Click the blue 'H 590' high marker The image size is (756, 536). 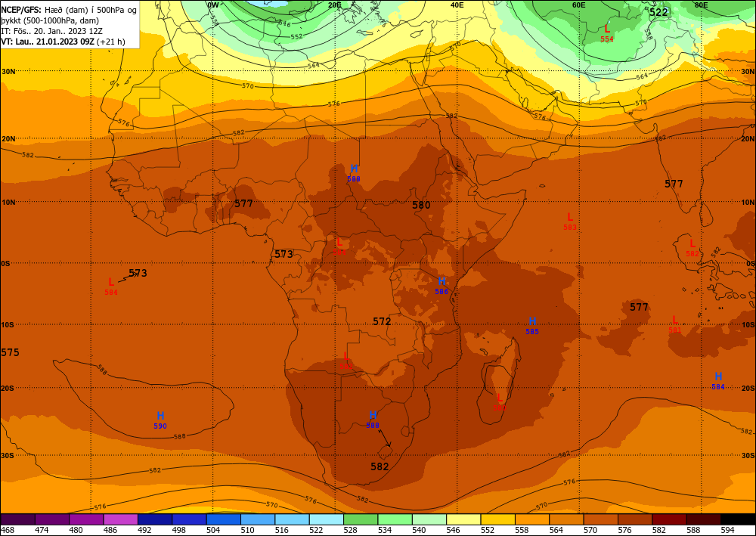(160, 420)
